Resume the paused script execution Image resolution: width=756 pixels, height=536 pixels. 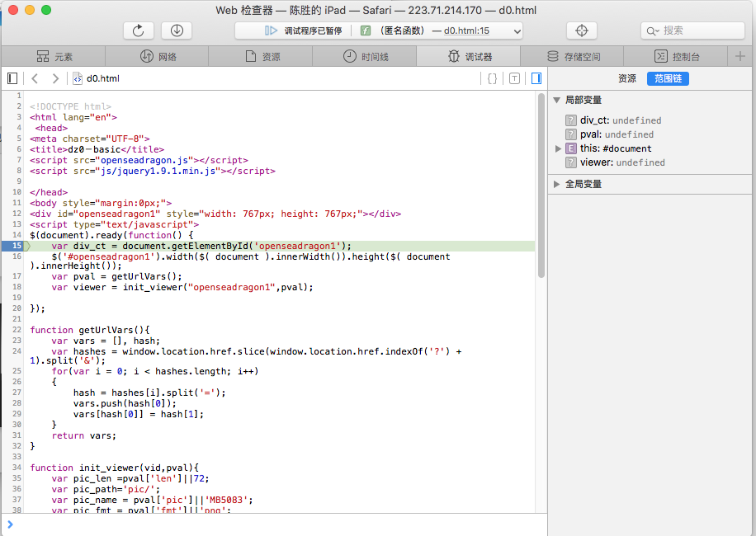point(271,31)
